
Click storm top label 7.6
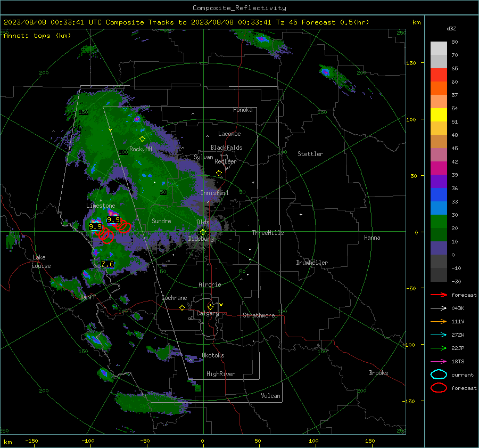pyautogui.click(x=108, y=264)
